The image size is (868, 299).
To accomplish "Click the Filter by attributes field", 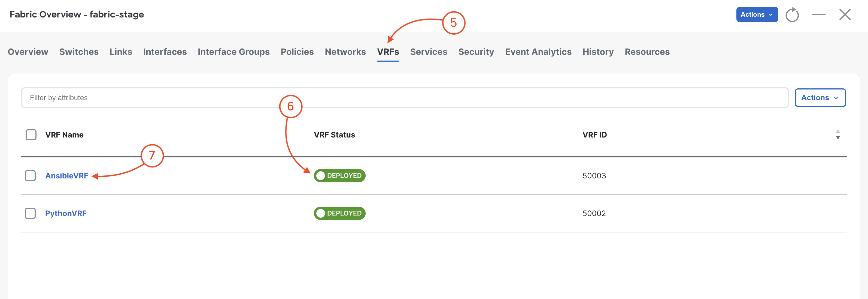I will pyautogui.click(x=404, y=97).
